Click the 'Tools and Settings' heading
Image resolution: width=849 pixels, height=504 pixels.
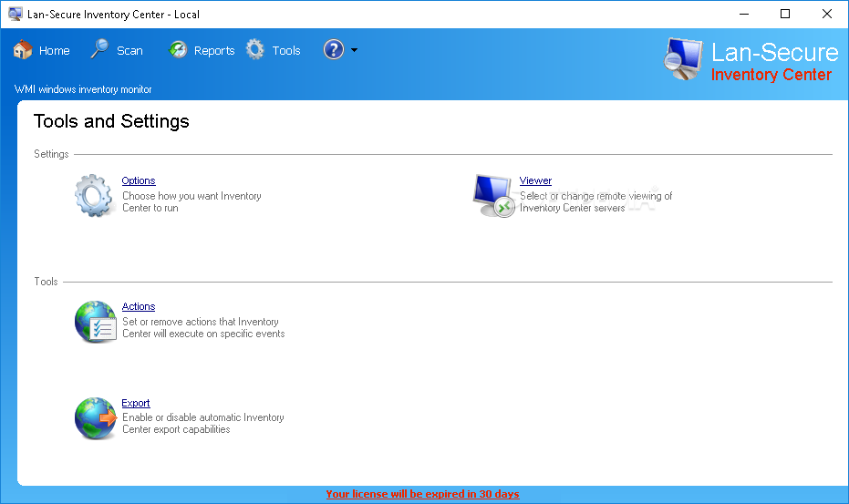click(111, 121)
